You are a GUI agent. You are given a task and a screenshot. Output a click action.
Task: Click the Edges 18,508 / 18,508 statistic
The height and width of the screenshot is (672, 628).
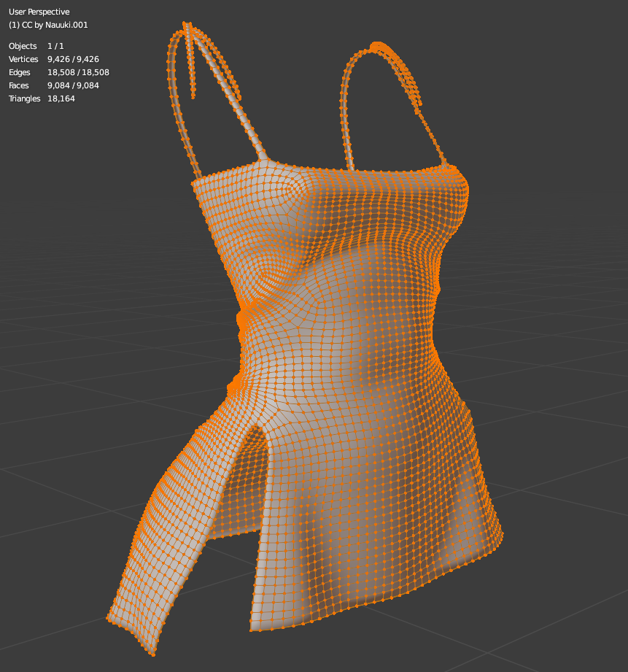[58, 72]
